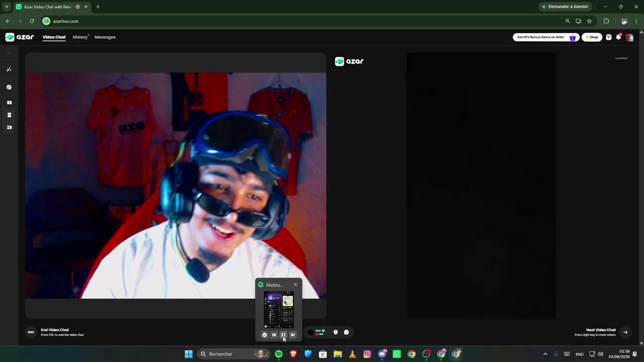Open the tab search dropdown

7,7
